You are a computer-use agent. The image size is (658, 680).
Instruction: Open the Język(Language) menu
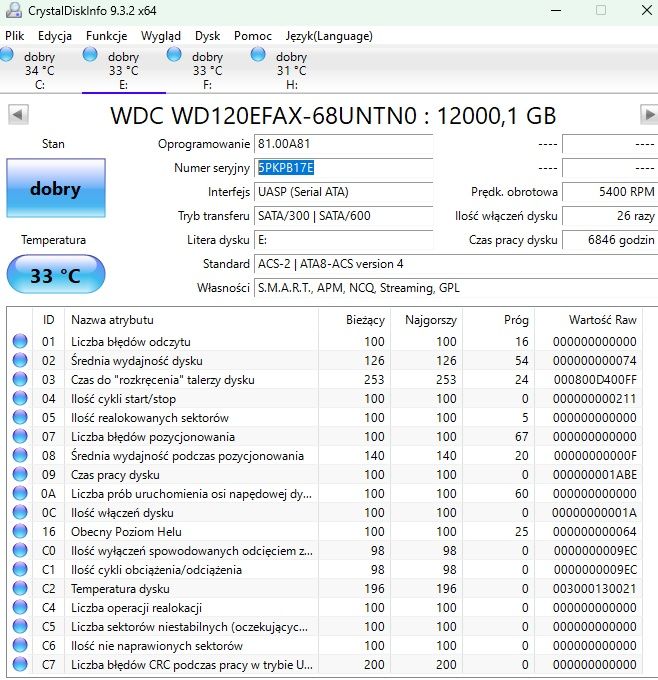[329, 36]
